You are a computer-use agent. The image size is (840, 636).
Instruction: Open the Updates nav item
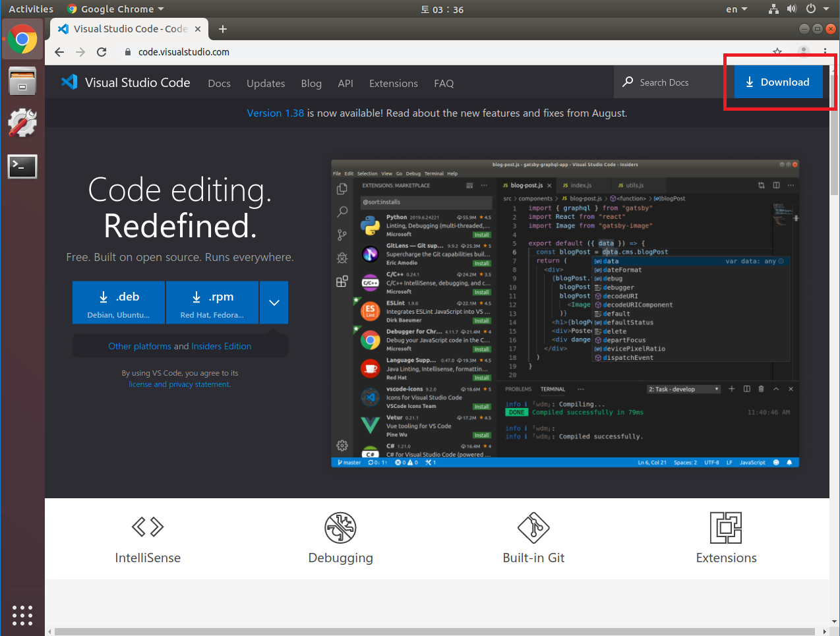[266, 83]
